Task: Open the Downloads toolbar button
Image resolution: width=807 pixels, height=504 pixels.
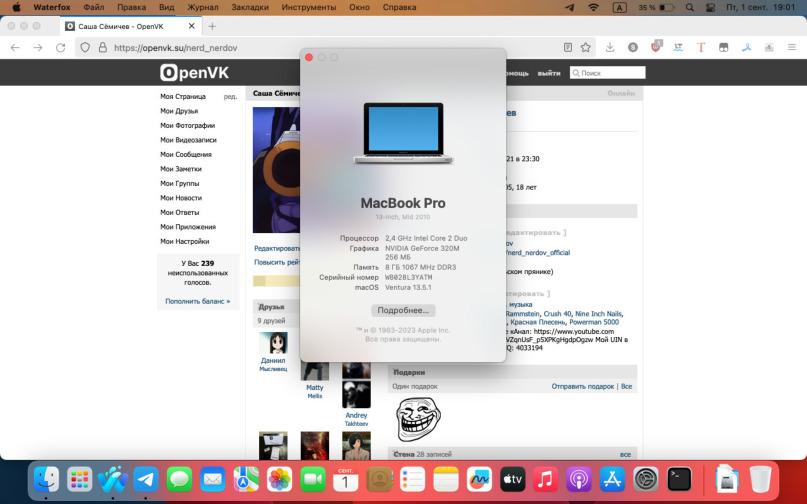Action: pos(610,47)
